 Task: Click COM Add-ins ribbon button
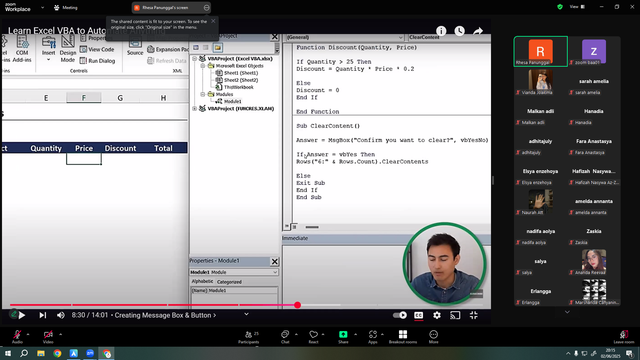pyautogui.click(x=22, y=50)
